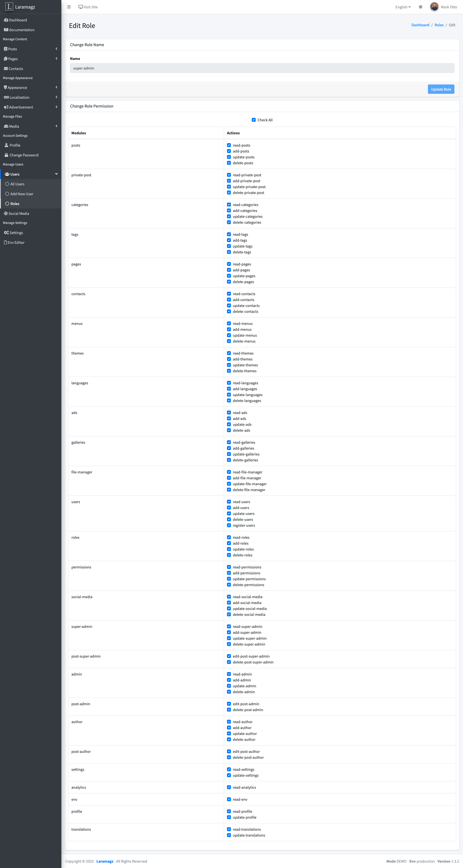Screen dimensions: 463x868
Task: Click Mark Otto's avatar picture
Action: (x=434, y=7)
